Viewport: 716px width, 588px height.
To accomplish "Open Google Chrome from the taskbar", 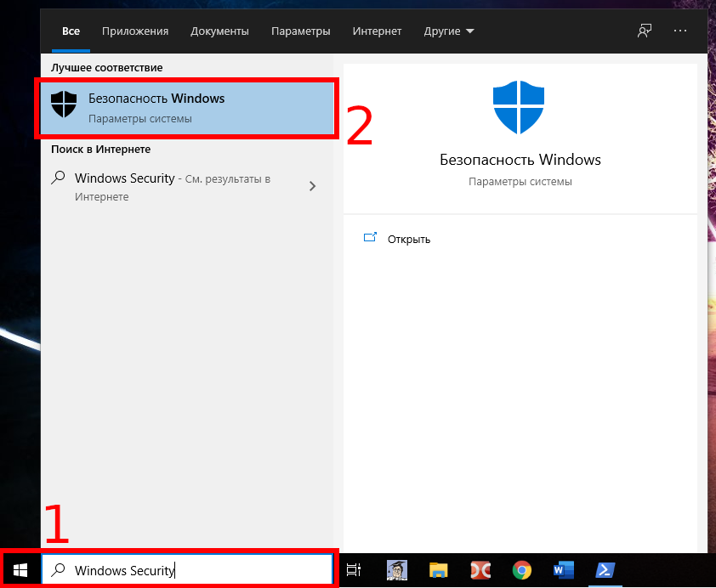I will [522, 570].
